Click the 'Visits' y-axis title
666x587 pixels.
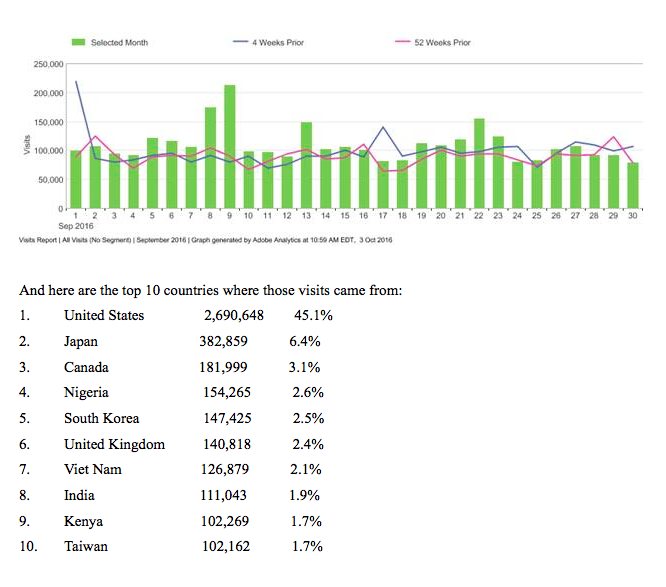tap(27, 144)
